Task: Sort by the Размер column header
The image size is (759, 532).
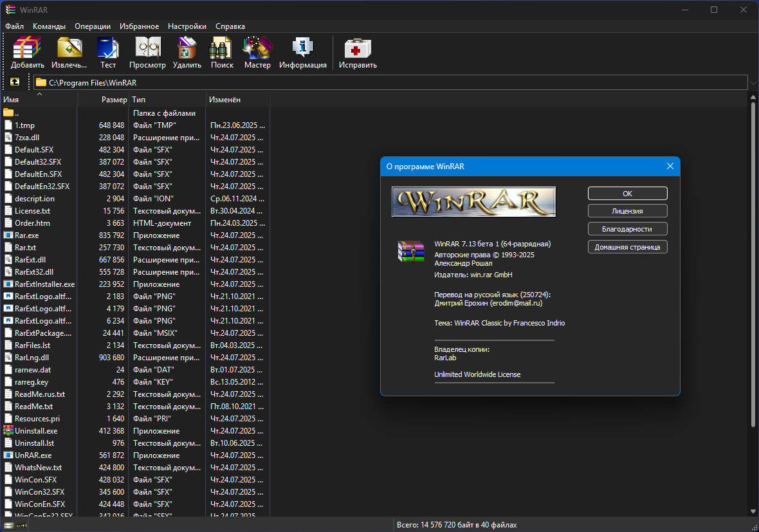Action: [x=103, y=99]
